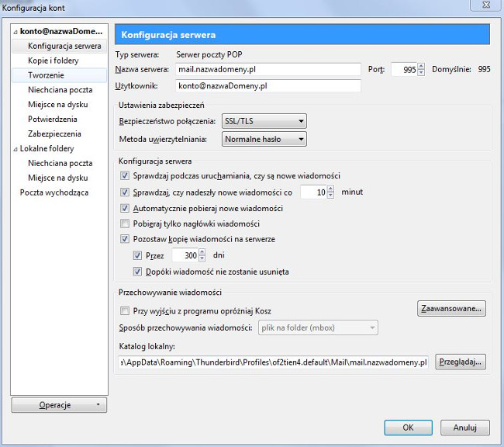Collapse the konto@nazwaDome... account tree
This screenshot has height=447, width=504.
(x=15, y=32)
